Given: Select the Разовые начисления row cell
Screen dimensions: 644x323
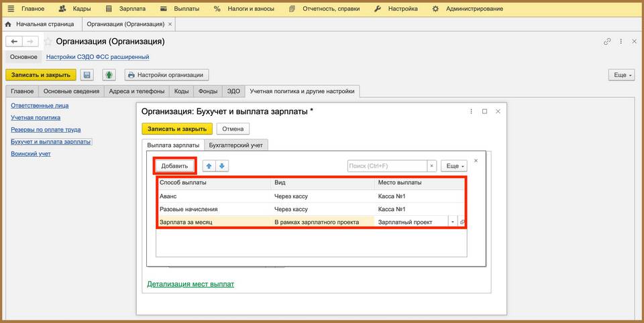Looking at the screenshot, I should [x=213, y=209].
